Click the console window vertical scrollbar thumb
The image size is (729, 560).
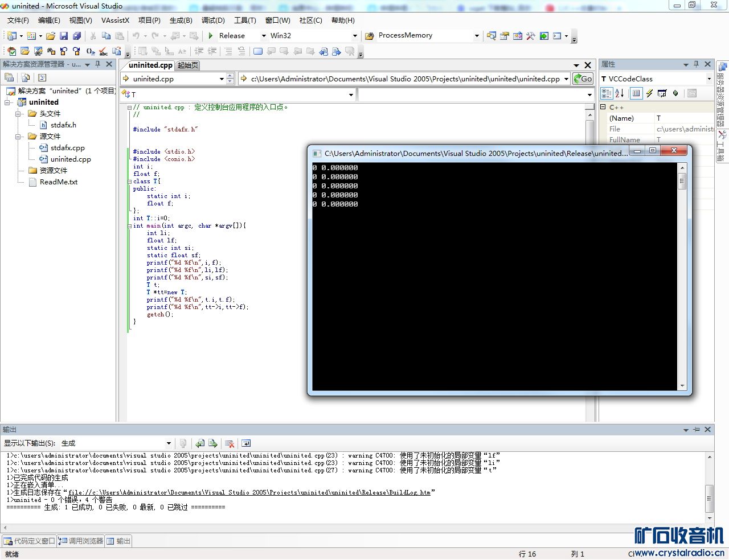click(x=682, y=182)
